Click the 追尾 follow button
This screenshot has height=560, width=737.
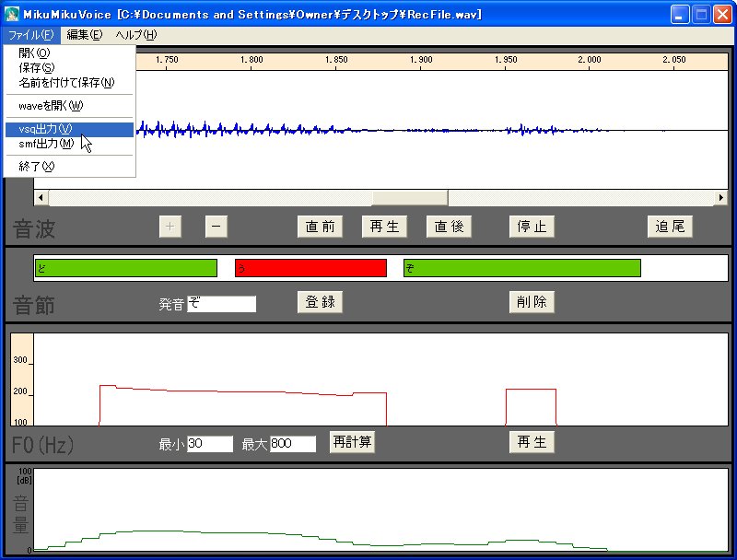coord(670,227)
